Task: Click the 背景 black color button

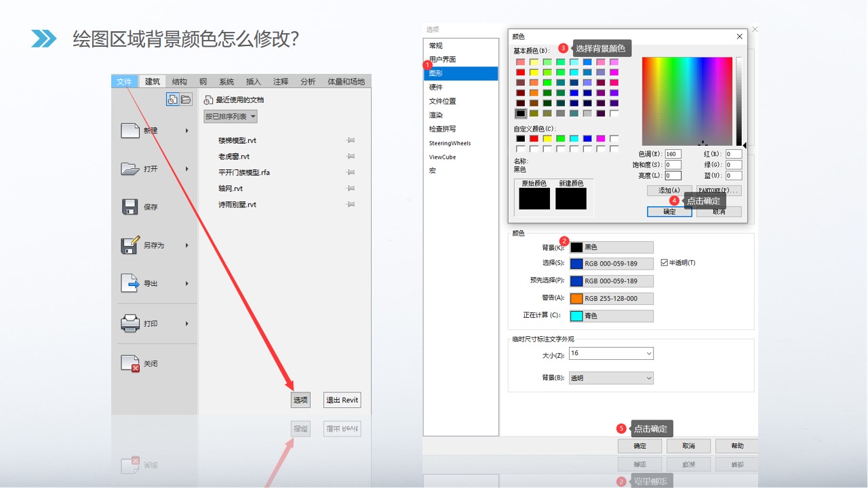Action: (612, 247)
